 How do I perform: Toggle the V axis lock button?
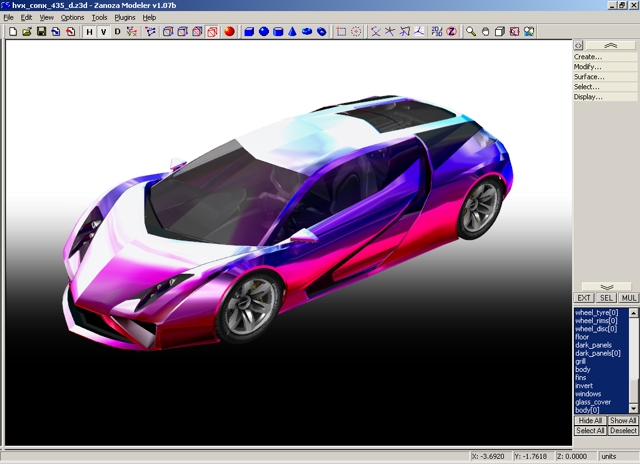click(x=103, y=32)
